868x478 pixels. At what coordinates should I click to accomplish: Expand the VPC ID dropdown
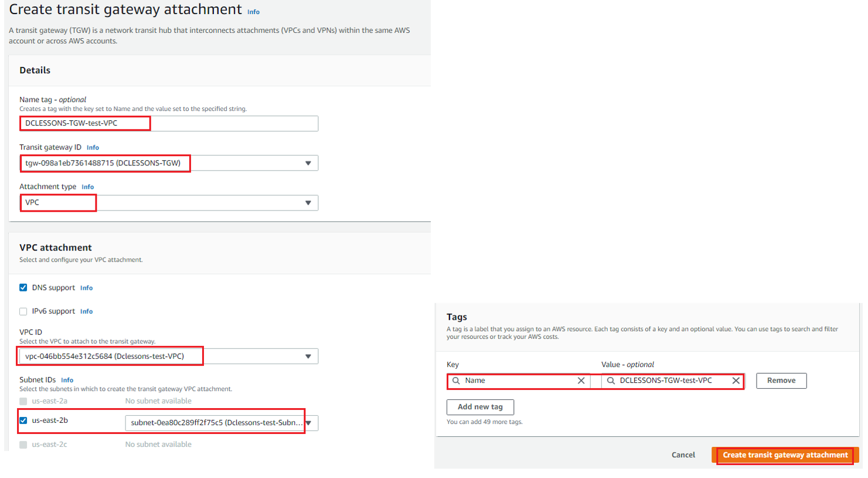coord(169,357)
